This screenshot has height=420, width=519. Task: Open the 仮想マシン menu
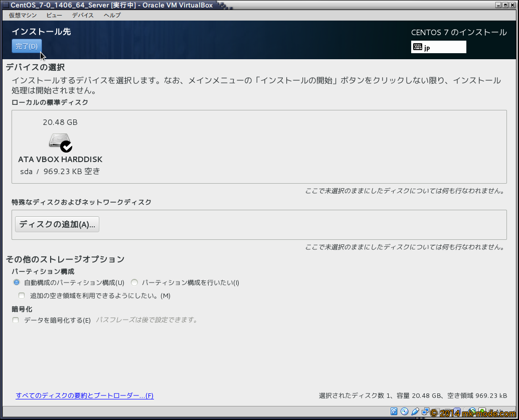(23, 15)
